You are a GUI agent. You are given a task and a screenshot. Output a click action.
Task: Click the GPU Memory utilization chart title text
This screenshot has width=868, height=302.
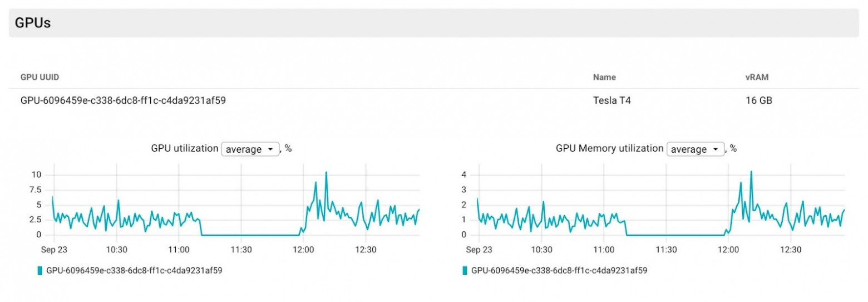coord(609,149)
